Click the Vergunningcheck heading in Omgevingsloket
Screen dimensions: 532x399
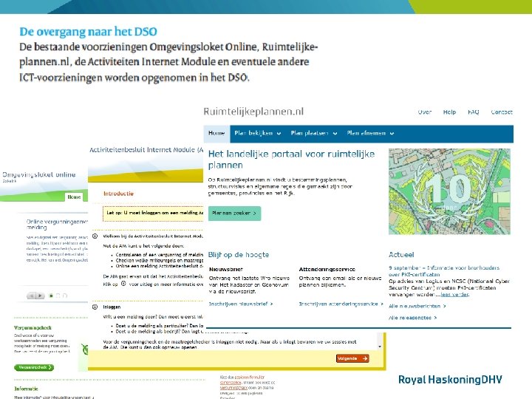[33, 328]
